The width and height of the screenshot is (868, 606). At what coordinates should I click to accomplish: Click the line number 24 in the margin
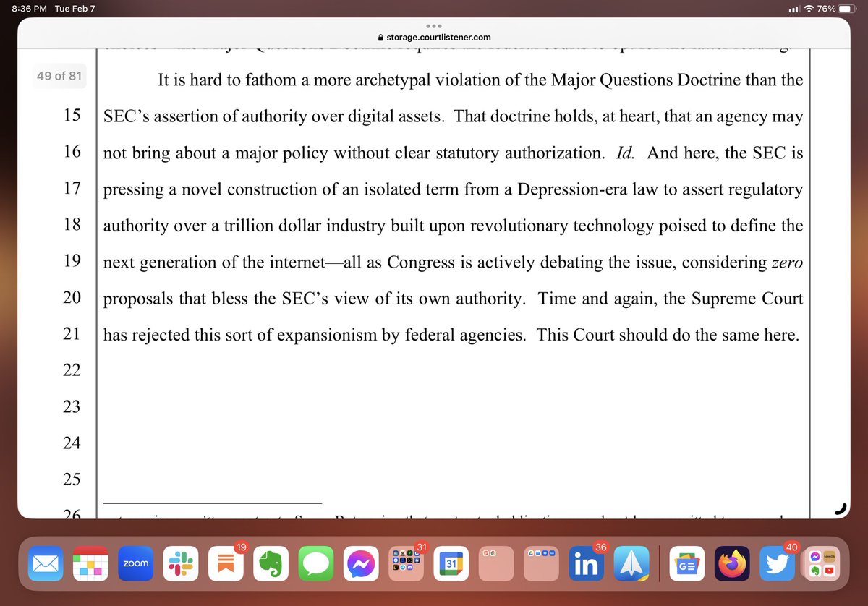pos(72,443)
